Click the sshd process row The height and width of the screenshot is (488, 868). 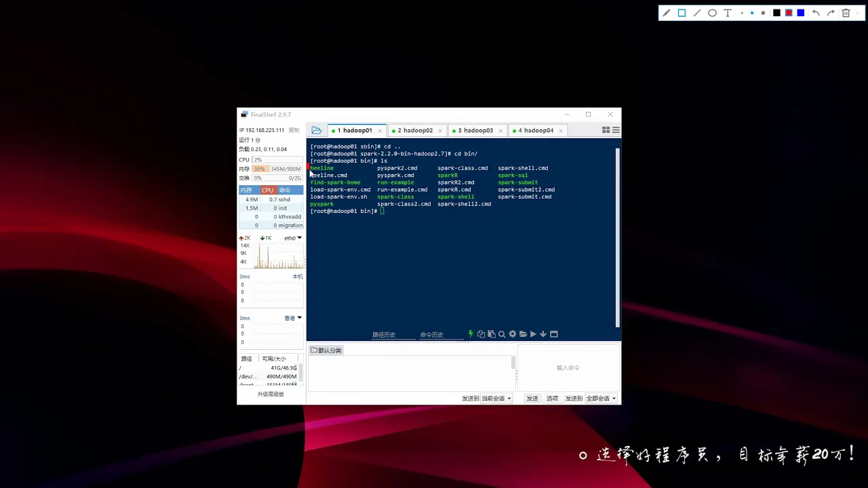tap(271, 199)
